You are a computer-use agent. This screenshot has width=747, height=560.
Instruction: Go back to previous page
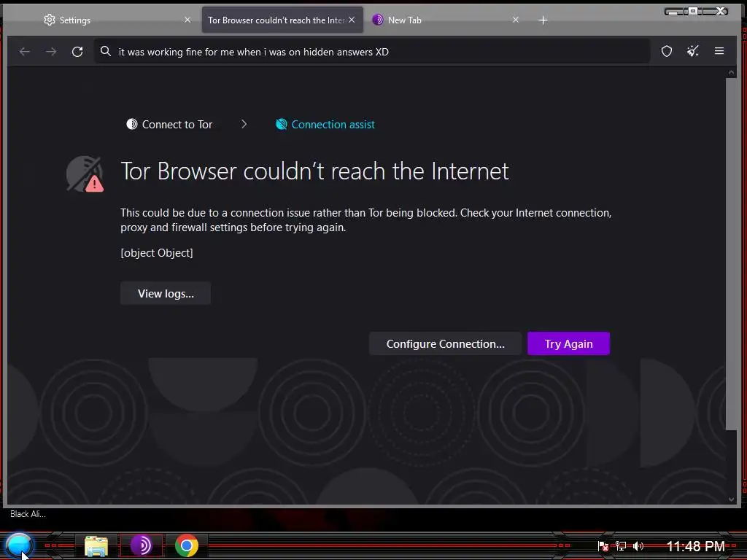click(25, 52)
